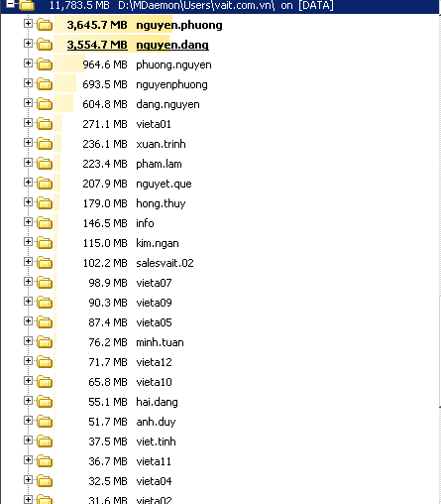This screenshot has width=441, height=504.
Task: Click the 36.7 MB size value
Action: (108, 461)
